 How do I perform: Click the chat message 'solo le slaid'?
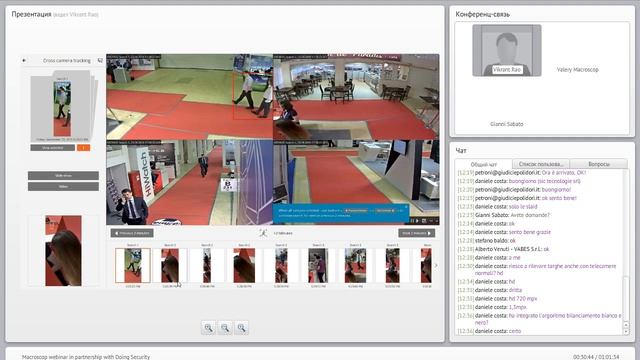(x=523, y=207)
